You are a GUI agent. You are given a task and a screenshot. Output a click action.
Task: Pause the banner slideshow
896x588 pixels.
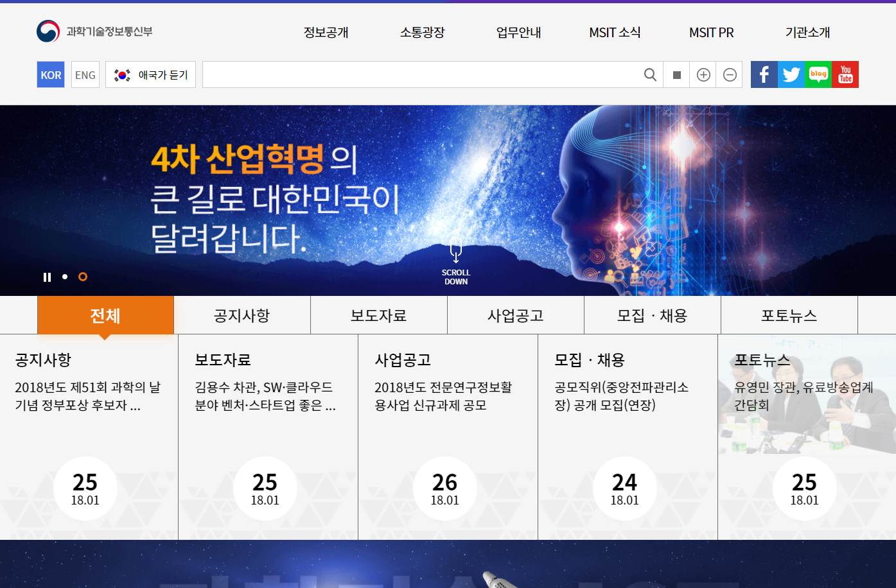tap(47, 277)
